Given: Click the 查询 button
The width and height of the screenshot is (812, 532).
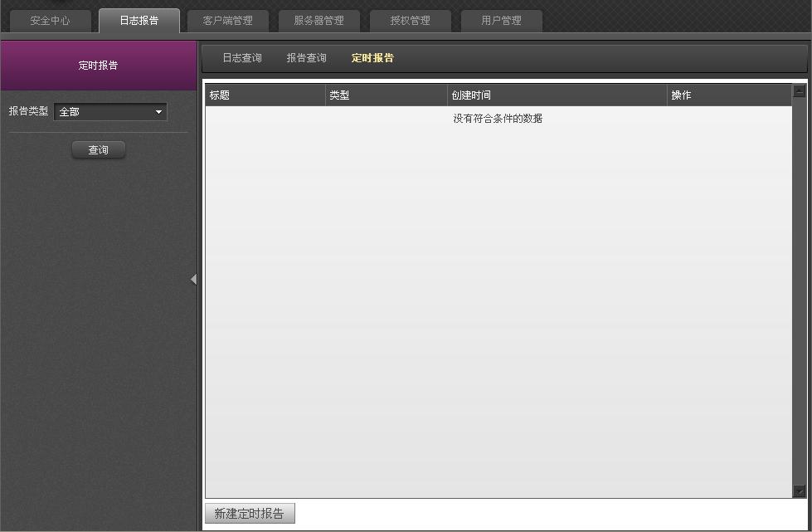Looking at the screenshot, I should 99,149.
